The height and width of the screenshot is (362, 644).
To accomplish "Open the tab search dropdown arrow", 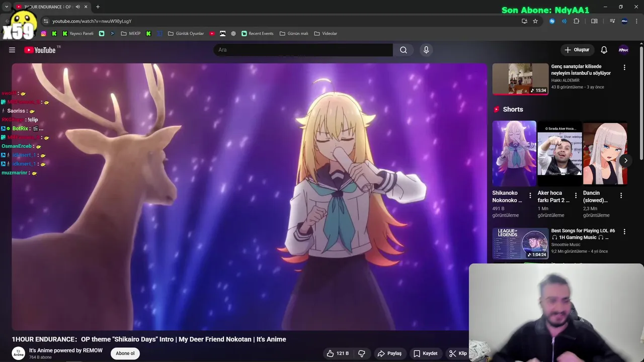I will click(7, 7).
